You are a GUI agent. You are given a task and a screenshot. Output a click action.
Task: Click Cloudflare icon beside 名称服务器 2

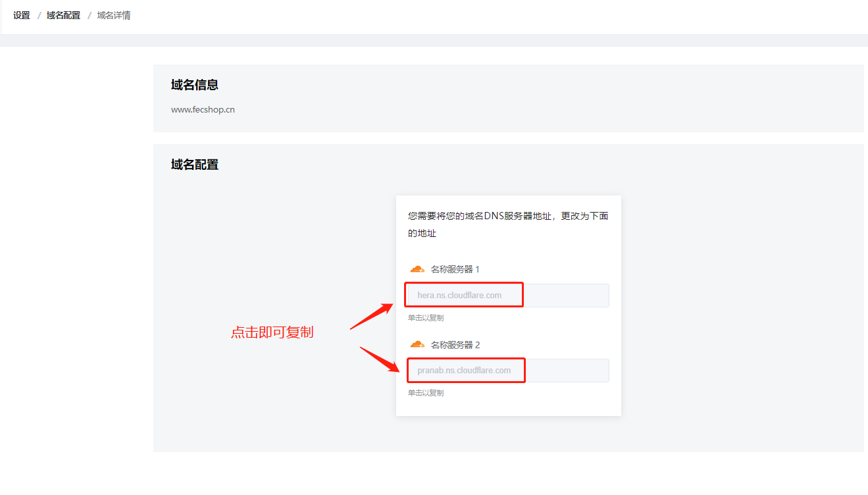pyautogui.click(x=417, y=344)
